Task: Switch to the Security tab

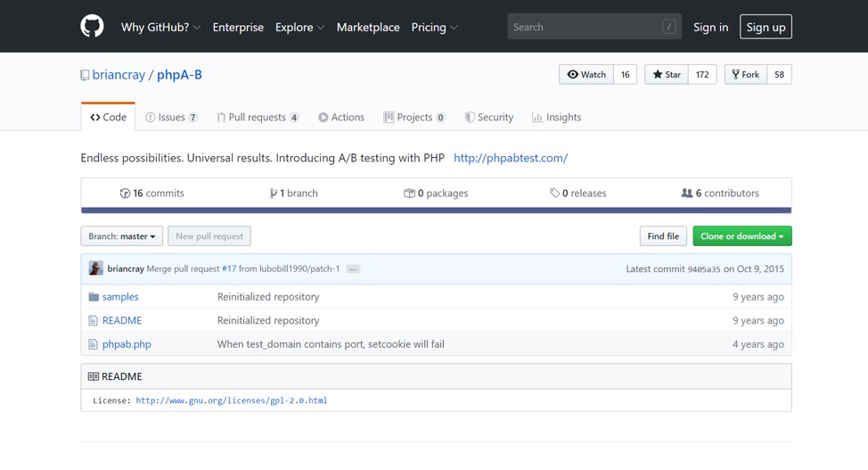Action: (488, 117)
